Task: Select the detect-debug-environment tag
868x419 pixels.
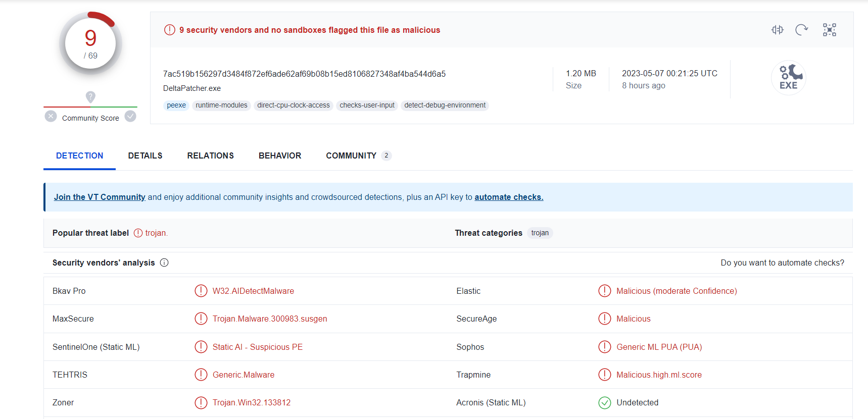Action: (445, 105)
